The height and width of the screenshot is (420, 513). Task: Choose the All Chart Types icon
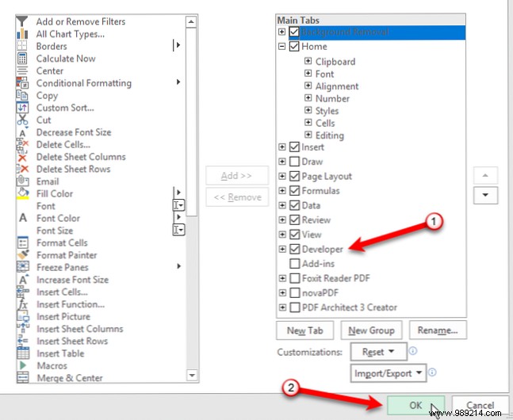coord(22,34)
